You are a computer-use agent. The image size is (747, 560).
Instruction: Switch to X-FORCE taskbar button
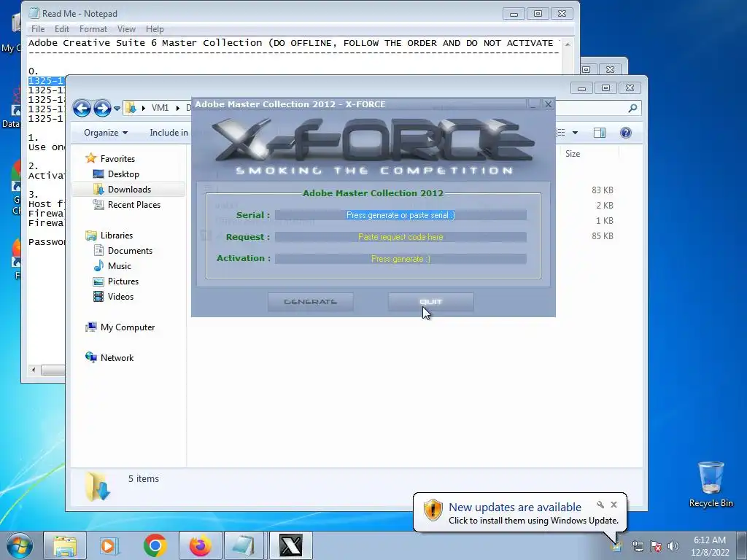[290, 545]
